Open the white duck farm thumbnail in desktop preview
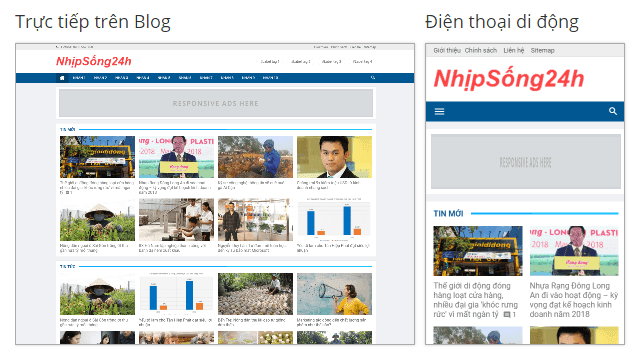 click(256, 294)
